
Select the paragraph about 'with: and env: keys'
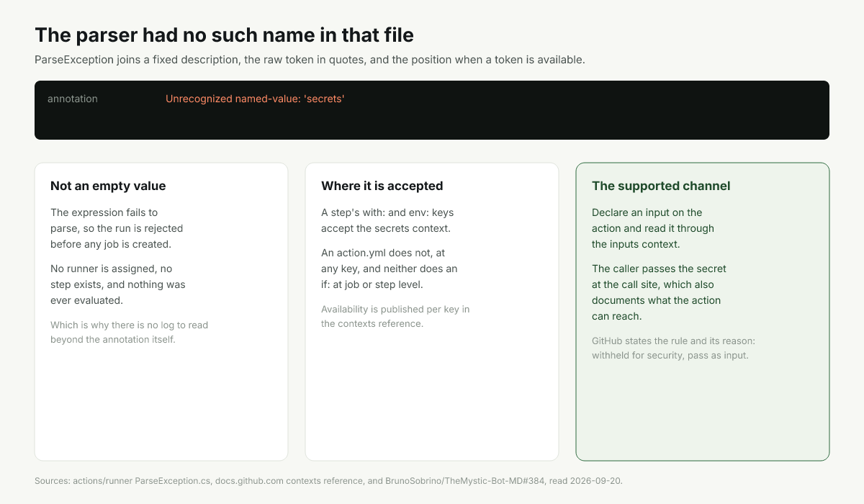point(387,220)
